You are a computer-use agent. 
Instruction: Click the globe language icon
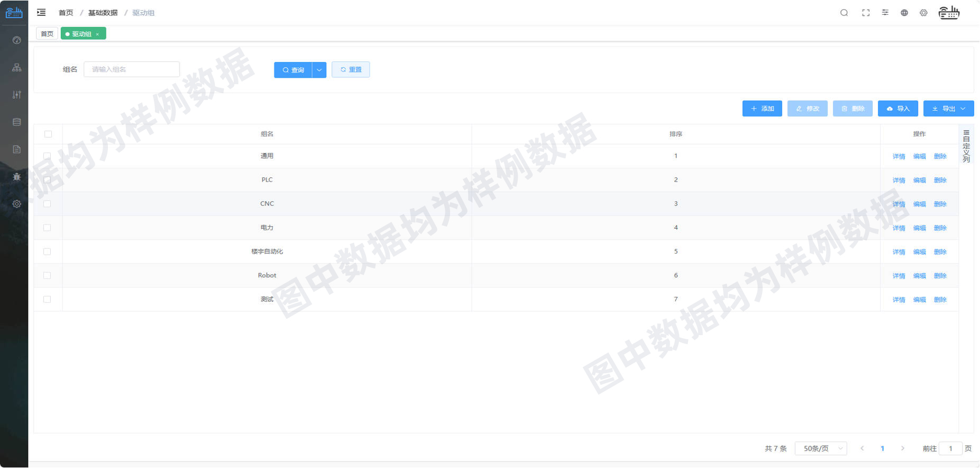click(904, 13)
